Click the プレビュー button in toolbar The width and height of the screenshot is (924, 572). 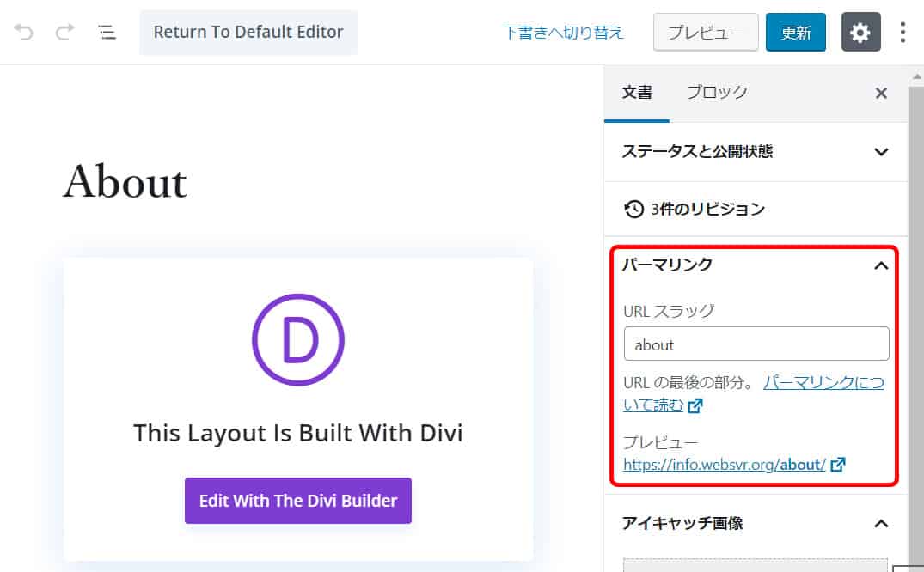coord(706,33)
